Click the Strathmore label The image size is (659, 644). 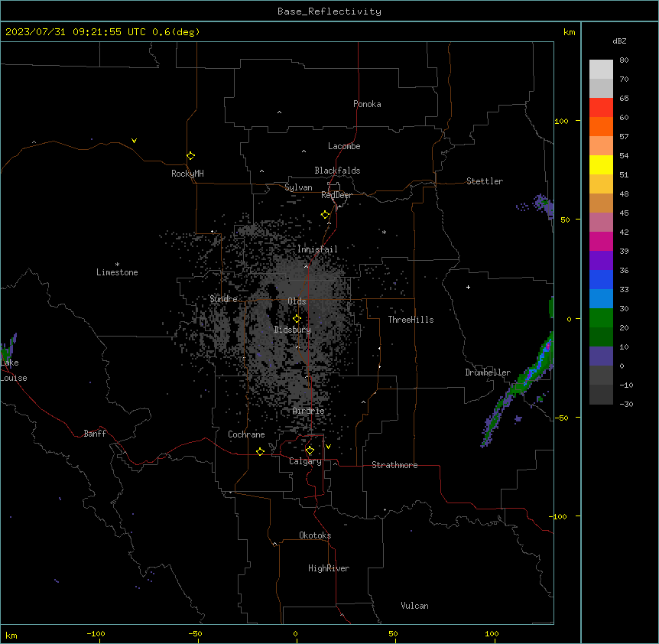[394, 465]
